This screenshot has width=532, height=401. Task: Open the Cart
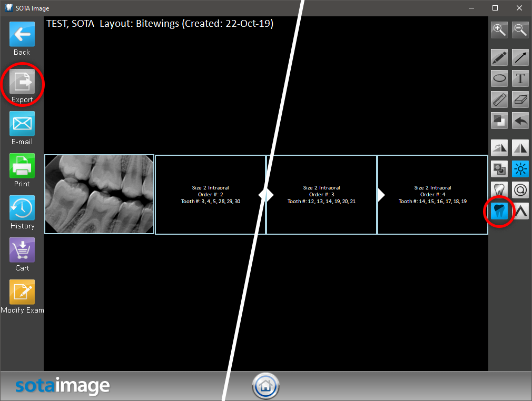click(22, 250)
